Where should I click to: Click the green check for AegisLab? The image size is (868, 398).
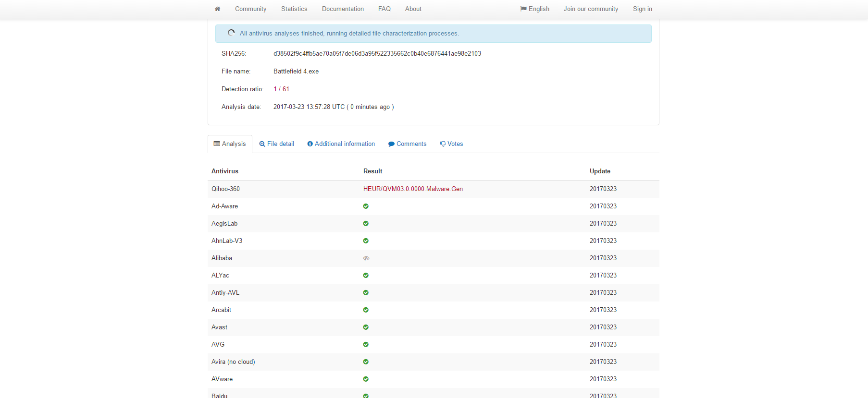point(366,224)
